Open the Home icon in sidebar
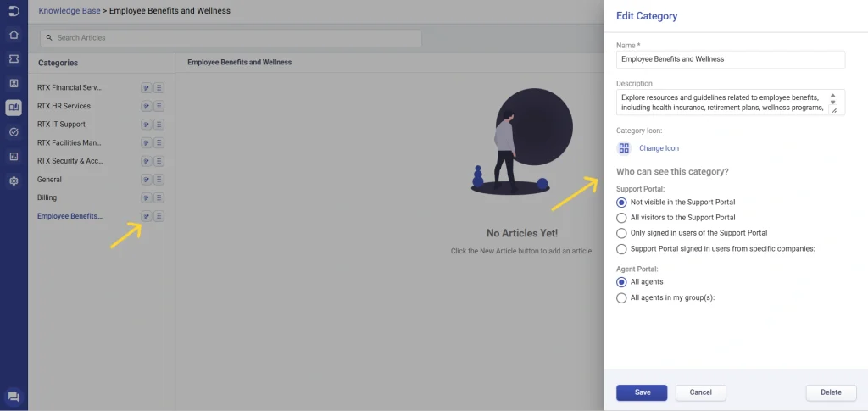 [x=14, y=34]
